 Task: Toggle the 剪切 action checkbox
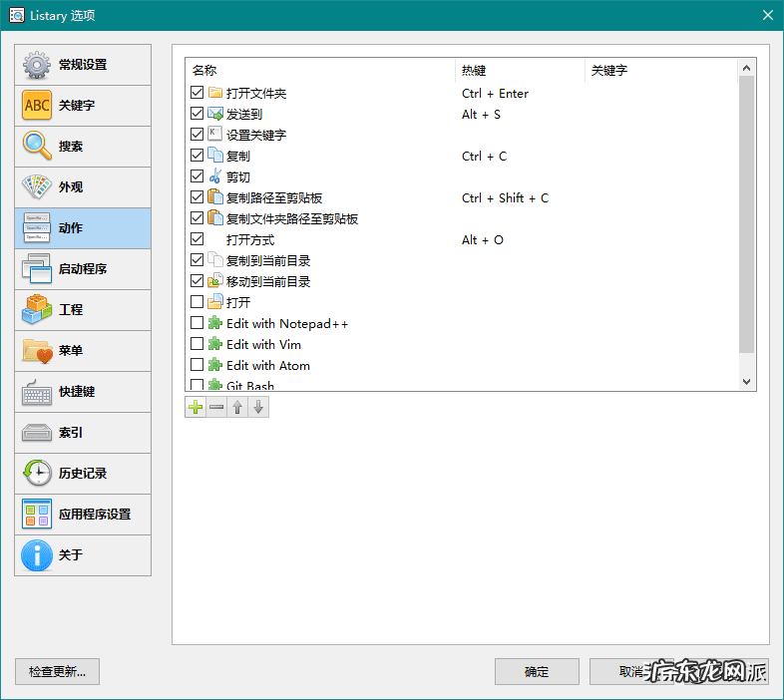tap(196, 177)
